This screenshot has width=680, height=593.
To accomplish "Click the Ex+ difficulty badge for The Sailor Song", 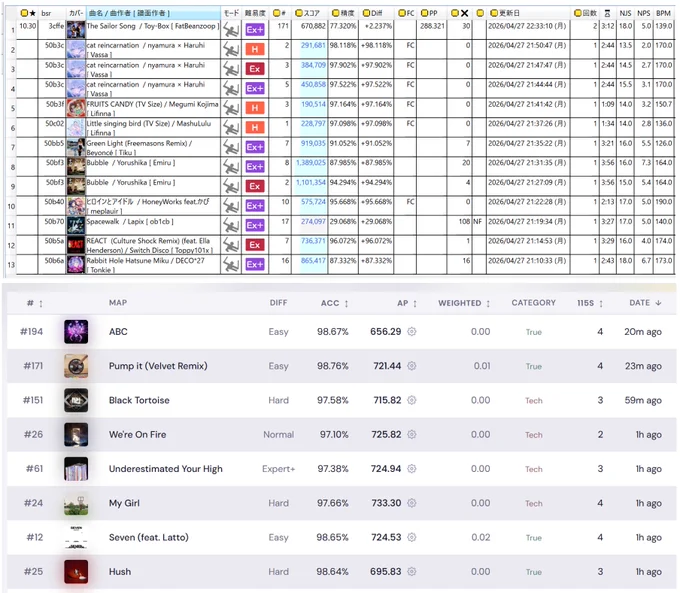I will (255, 29).
